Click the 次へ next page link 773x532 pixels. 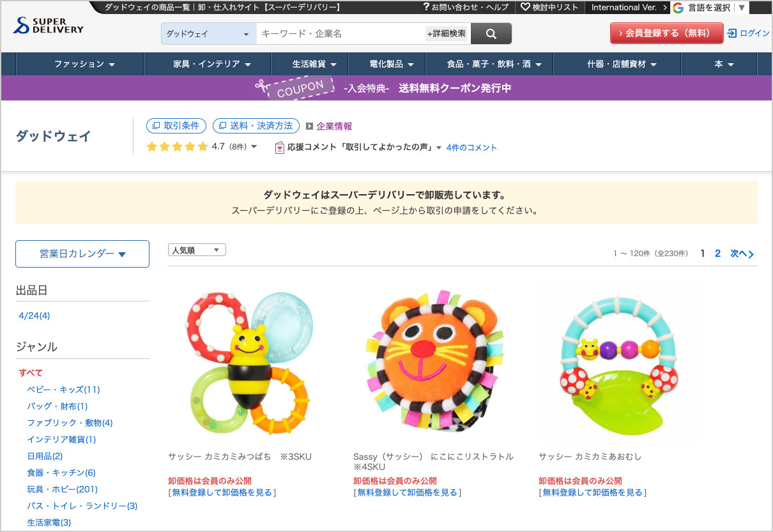point(742,254)
